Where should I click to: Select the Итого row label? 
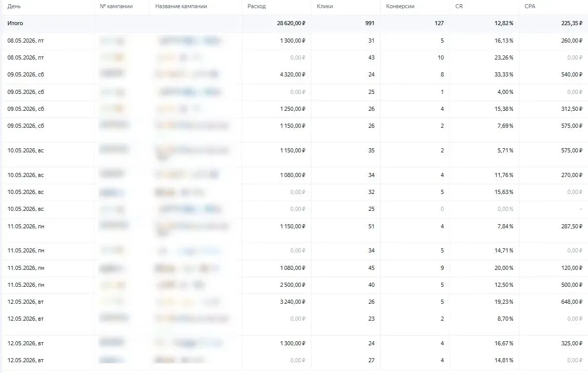tap(15, 23)
